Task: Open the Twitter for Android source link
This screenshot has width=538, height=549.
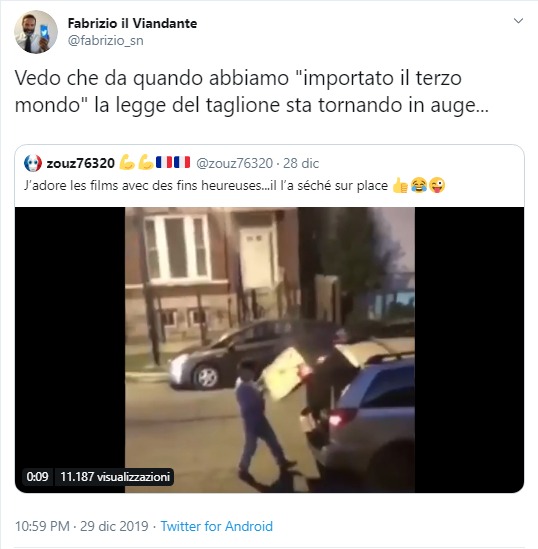Action: pyautogui.click(x=216, y=526)
